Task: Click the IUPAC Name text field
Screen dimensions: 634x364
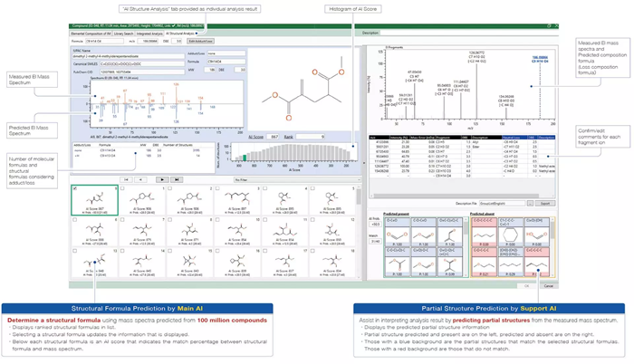Action: [x=129, y=56]
